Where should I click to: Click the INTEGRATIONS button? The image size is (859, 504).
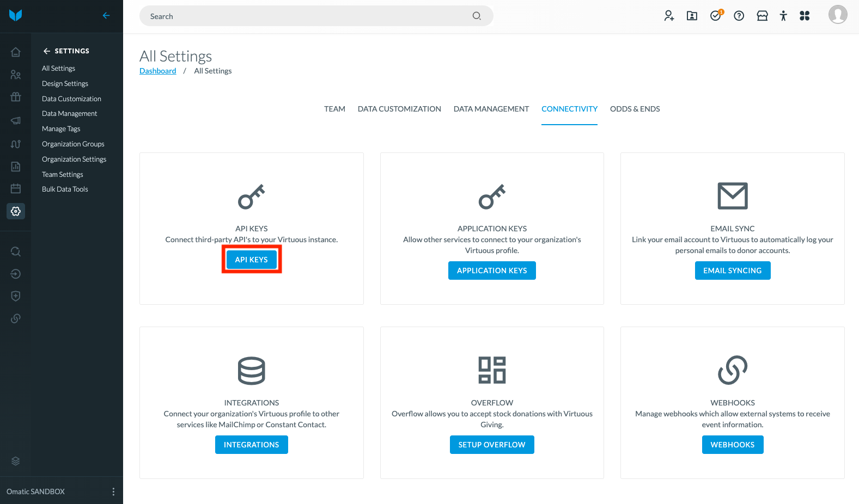point(252,445)
